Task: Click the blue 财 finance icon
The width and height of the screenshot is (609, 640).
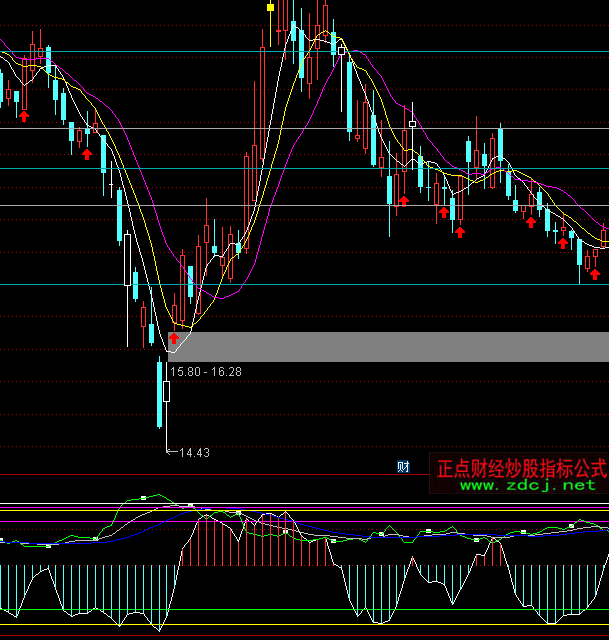Action: [x=403, y=466]
